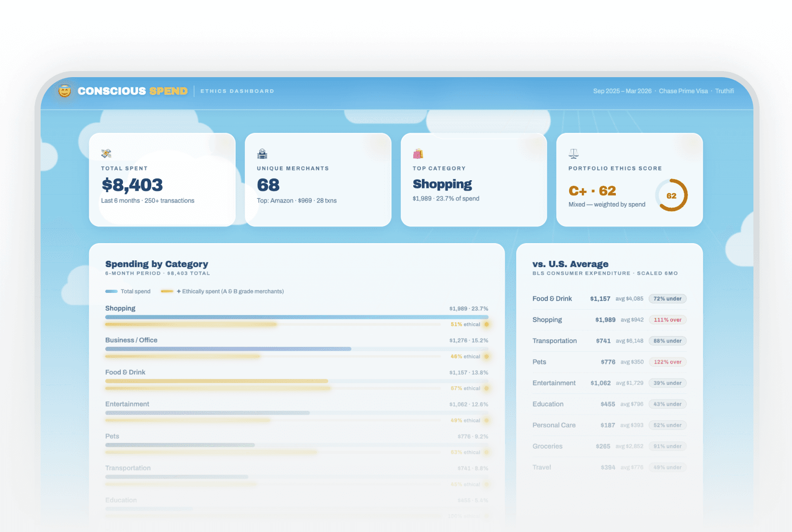
Task: Click '$1,989 · 23.7% of spend' on card
Action: click(x=446, y=199)
